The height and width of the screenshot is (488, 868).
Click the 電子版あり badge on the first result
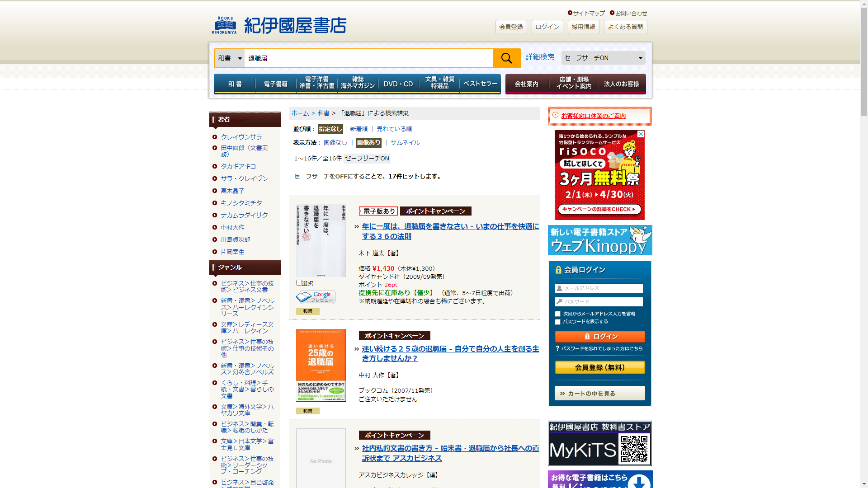click(378, 211)
